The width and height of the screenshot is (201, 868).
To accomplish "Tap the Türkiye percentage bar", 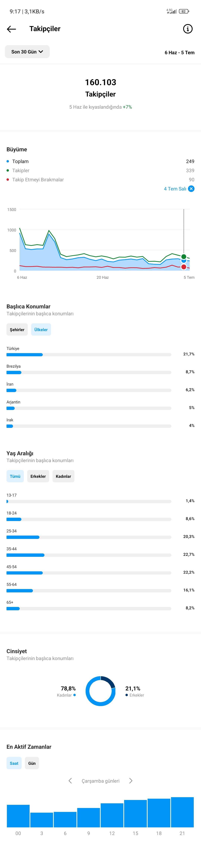I will coord(89,354).
